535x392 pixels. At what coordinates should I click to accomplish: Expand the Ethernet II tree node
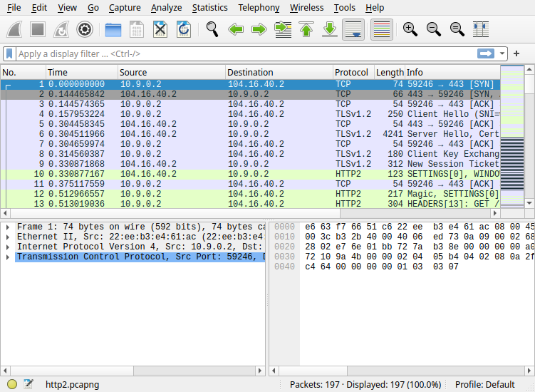(8, 237)
